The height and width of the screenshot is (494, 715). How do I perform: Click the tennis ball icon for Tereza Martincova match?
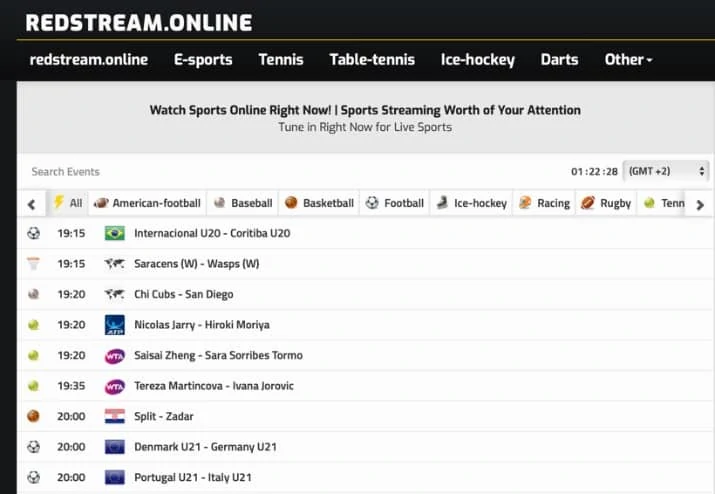[34, 386]
